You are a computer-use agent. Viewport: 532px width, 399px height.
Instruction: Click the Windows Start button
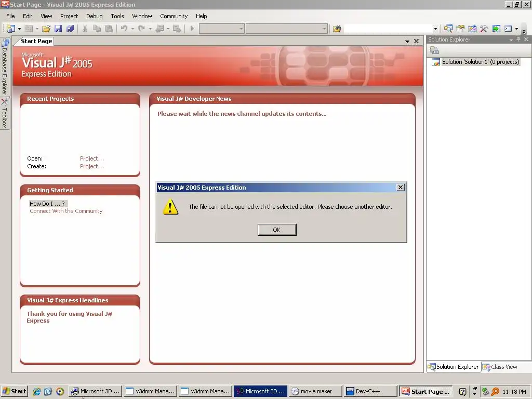(x=14, y=391)
